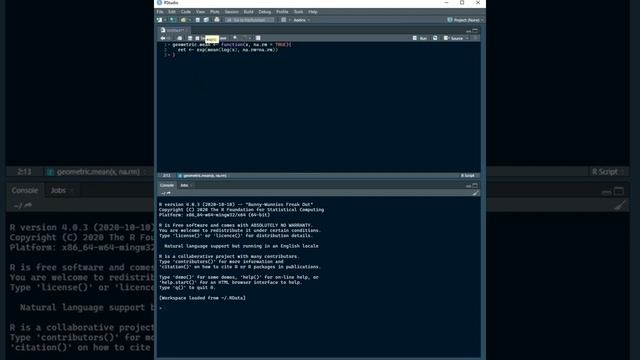Switch to the Jobs tab
The width and height of the screenshot is (640, 360).
pyautogui.click(x=184, y=185)
